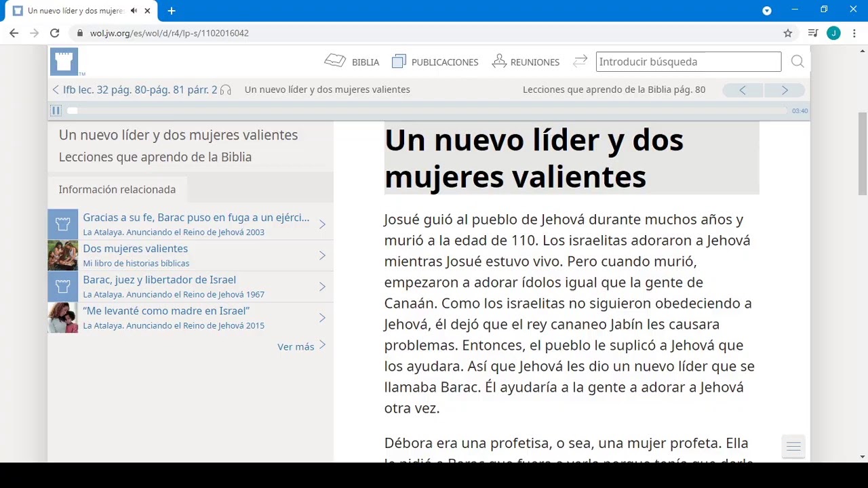Open Barac, juez y libertador de Israel
Viewport: 868px width, 488px height.
click(x=159, y=280)
